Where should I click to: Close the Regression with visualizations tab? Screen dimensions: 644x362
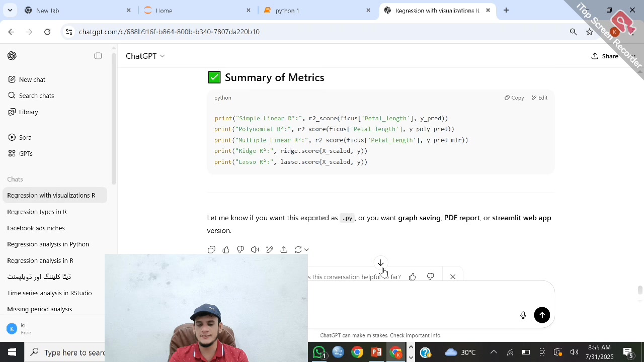pos(488,10)
